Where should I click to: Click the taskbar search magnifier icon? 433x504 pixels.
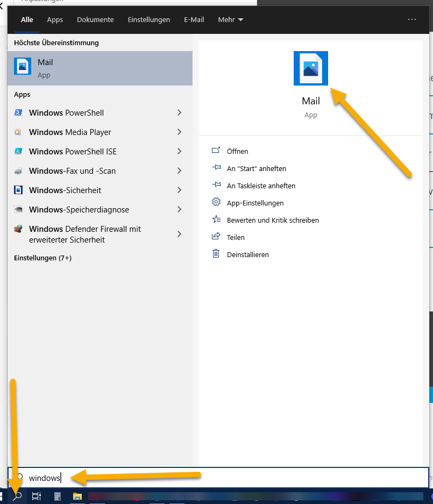click(17, 496)
